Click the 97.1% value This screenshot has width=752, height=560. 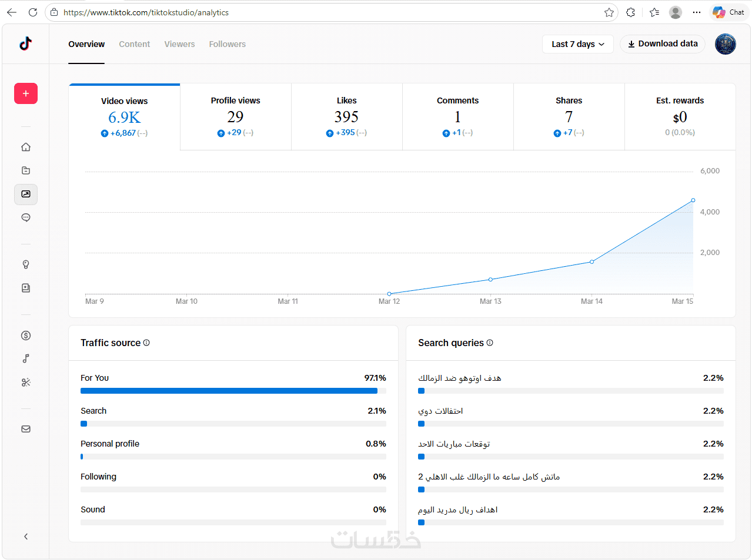pos(375,378)
